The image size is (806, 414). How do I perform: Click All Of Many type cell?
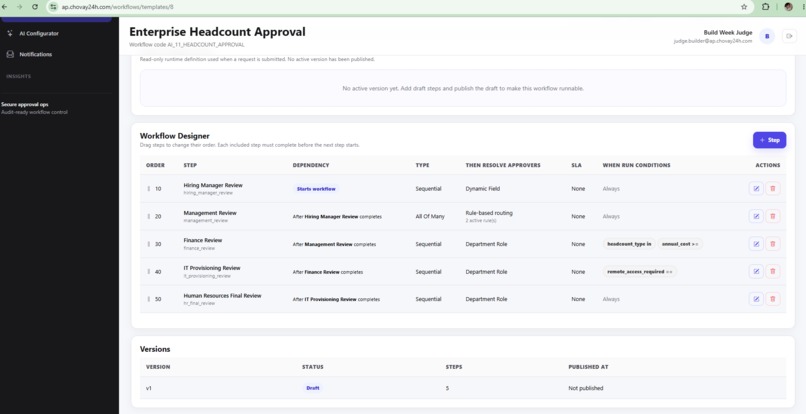tap(430, 217)
